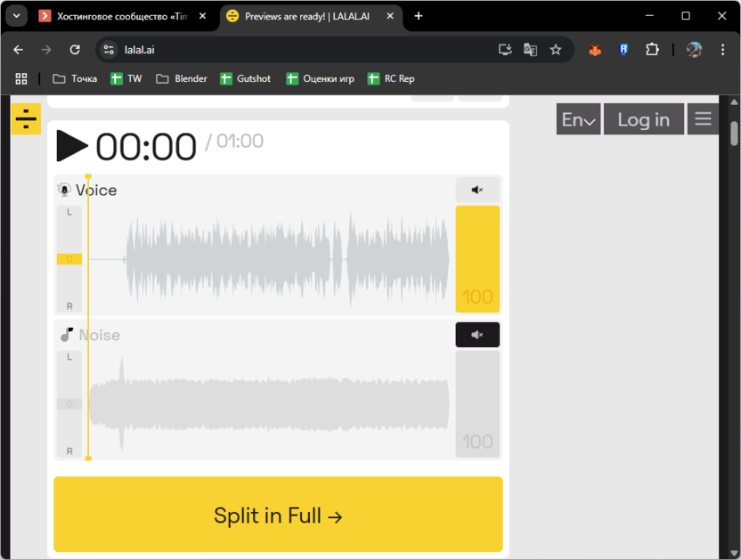Open a new browser tab

coord(419,16)
